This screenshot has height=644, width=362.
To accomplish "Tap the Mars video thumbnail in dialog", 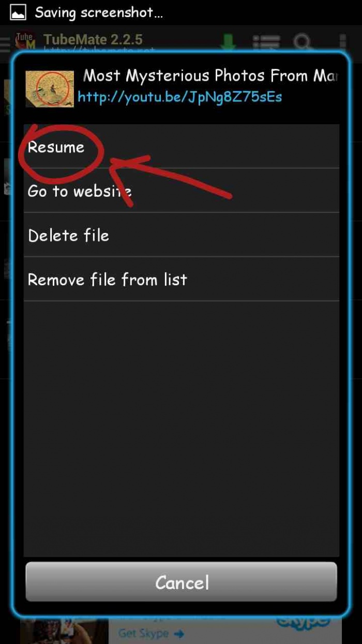I will (x=50, y=88).
